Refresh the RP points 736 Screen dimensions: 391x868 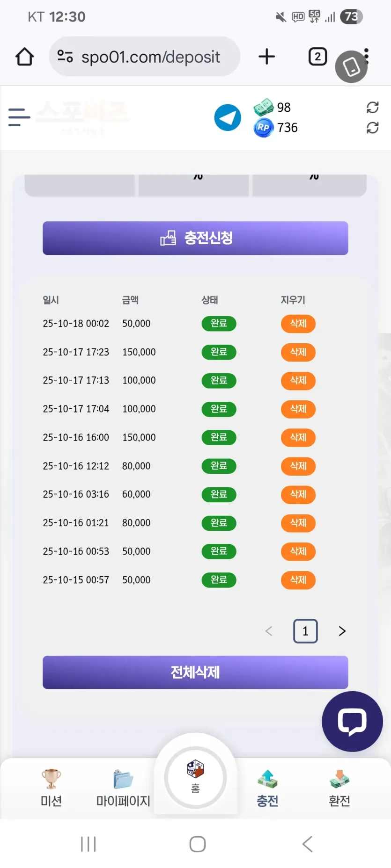pos(372,128)
